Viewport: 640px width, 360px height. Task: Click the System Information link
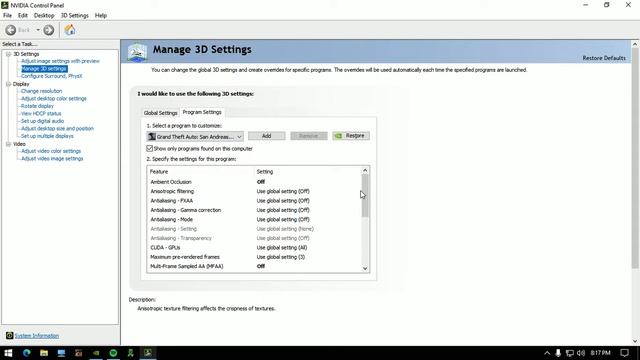37,336
